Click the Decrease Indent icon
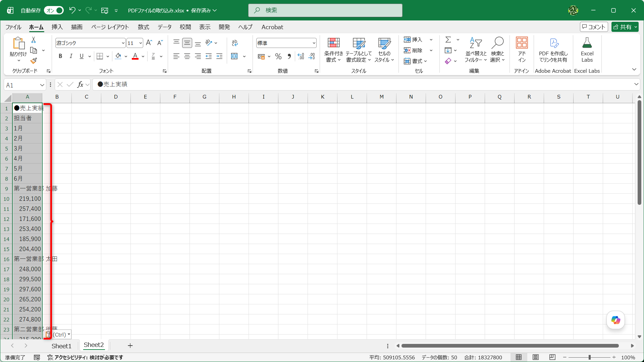The image size is (644, 362). tap(209, 56)
